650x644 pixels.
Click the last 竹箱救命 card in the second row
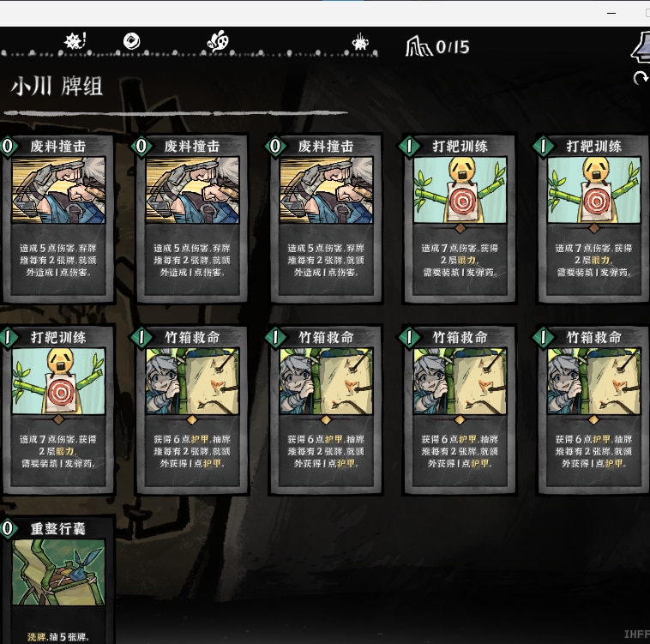pos(593,409)
